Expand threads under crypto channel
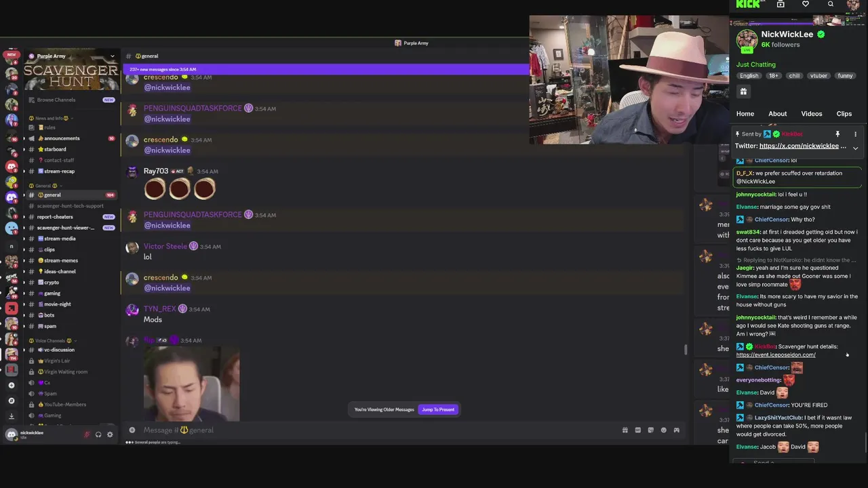The image size is (868, 488). tap(24, 282)
